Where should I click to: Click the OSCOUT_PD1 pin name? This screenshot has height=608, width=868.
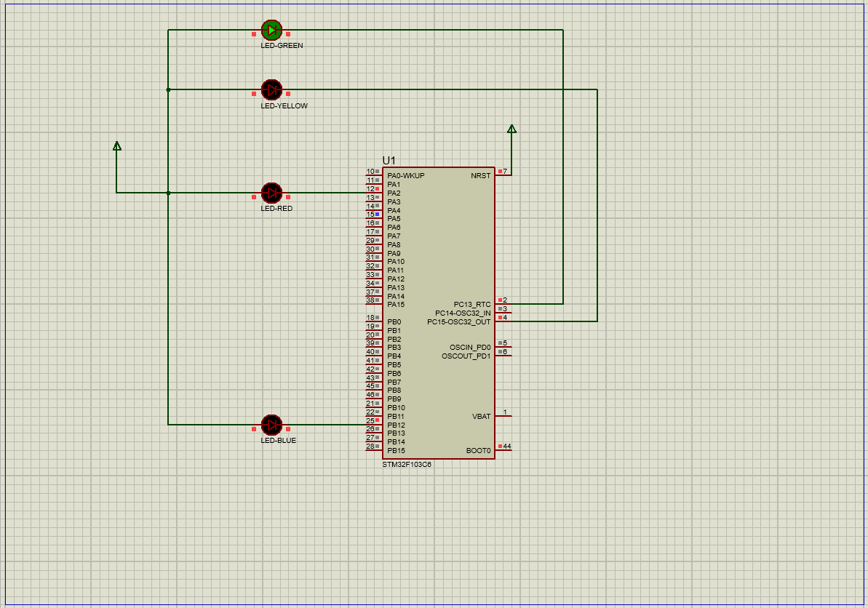466,356
